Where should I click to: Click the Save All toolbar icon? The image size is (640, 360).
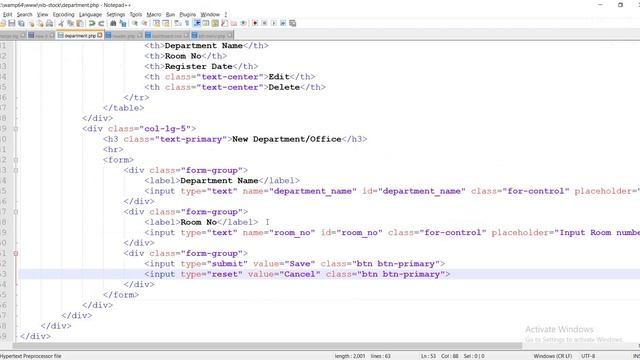[x=21, y=23]
